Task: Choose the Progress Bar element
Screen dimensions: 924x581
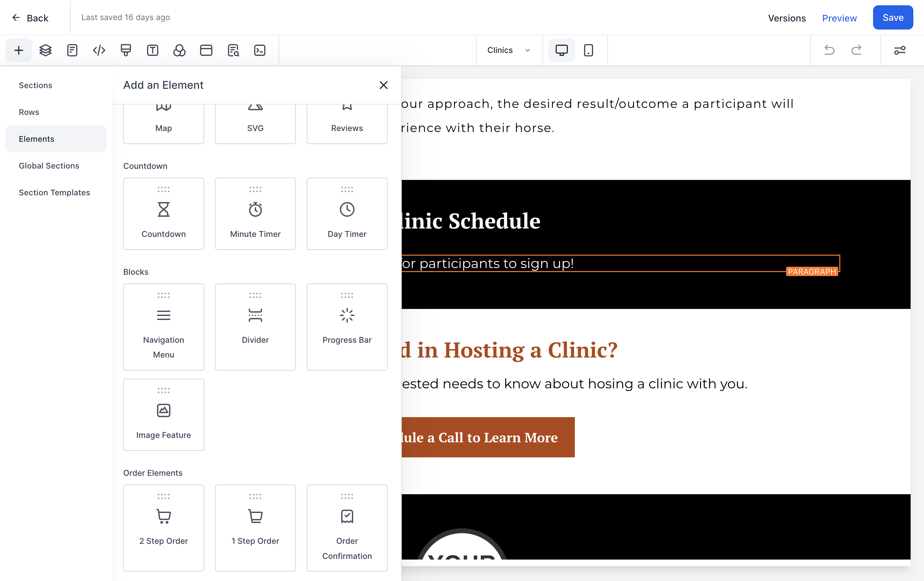Action: click(347, 327)
